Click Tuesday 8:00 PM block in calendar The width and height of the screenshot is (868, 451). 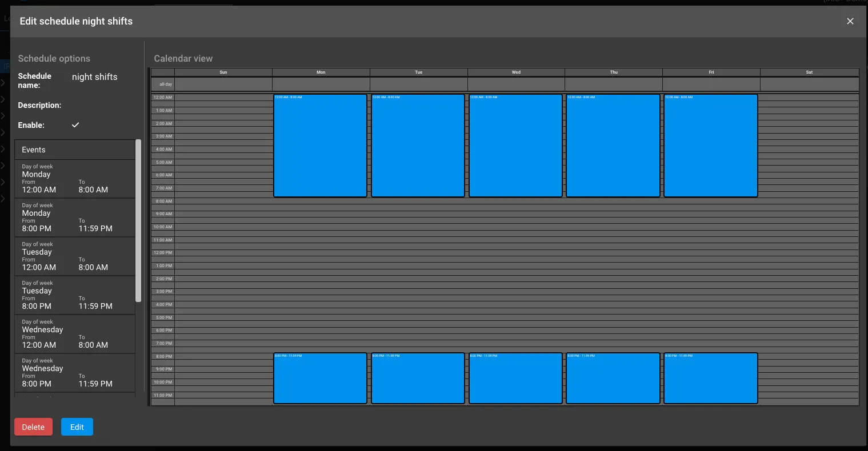(418, 378)
